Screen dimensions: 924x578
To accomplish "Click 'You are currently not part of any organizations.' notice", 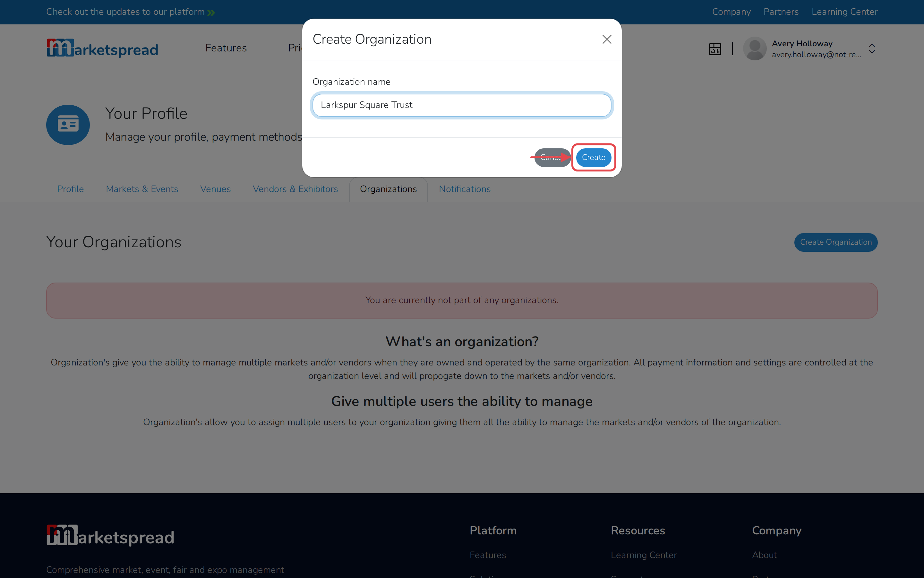I will tap(462, 301).
